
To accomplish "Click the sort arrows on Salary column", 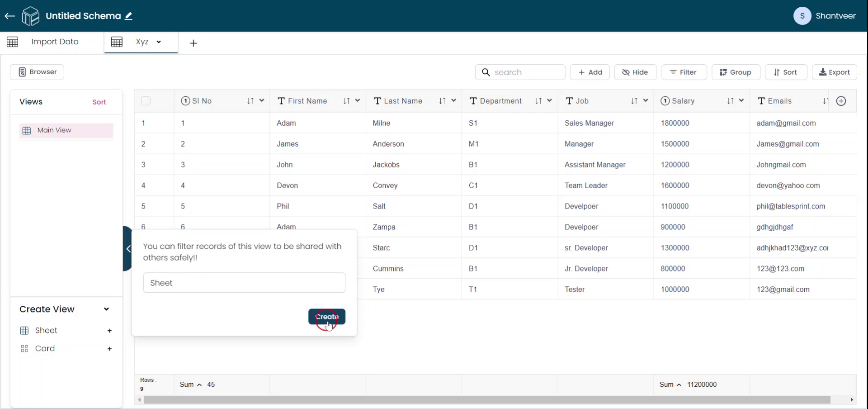I will pos(730,101).
